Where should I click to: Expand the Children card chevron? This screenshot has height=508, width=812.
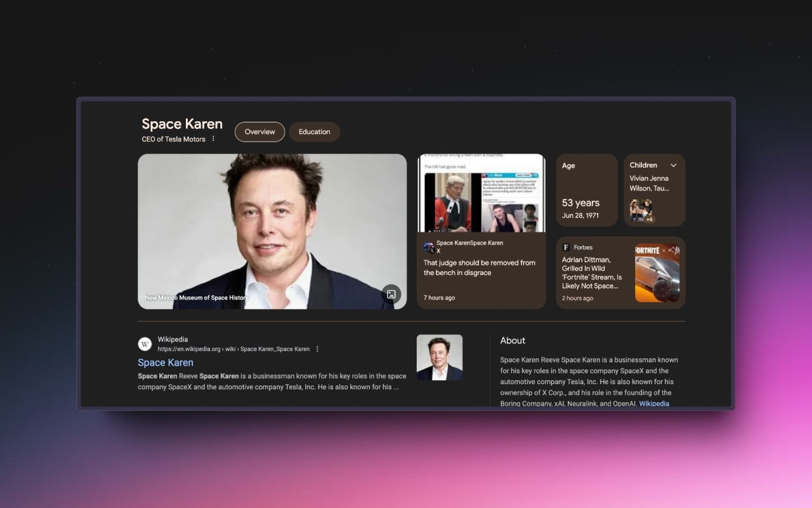click(674, 165)
